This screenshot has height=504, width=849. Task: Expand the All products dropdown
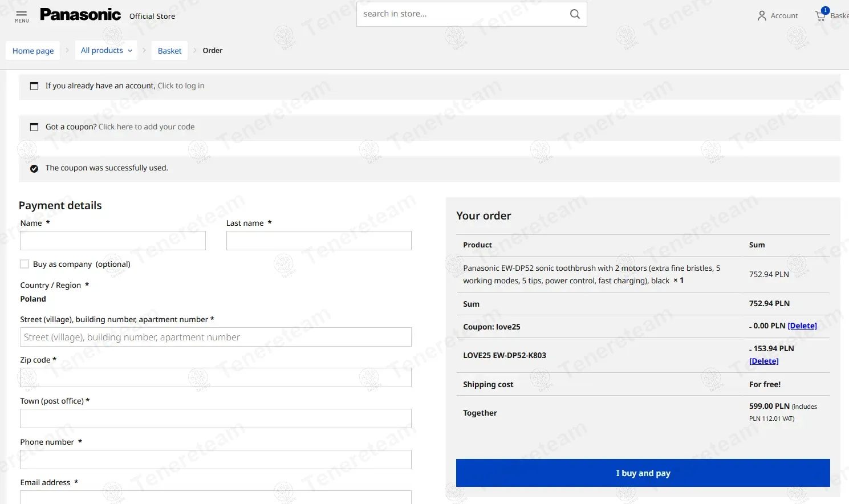tap(107, 50)
